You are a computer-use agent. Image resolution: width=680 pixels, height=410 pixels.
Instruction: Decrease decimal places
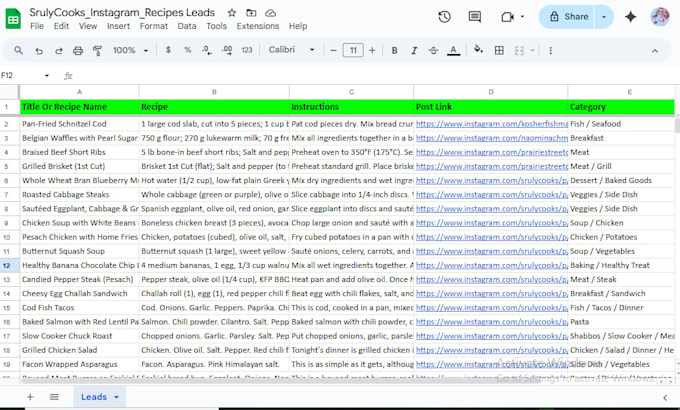point(207,50)
